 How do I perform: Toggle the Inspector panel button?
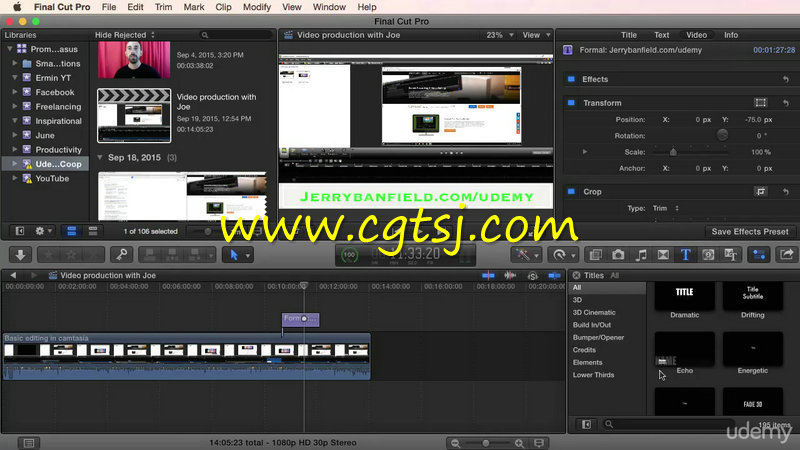pyautogui.click(x=759, y=255)
